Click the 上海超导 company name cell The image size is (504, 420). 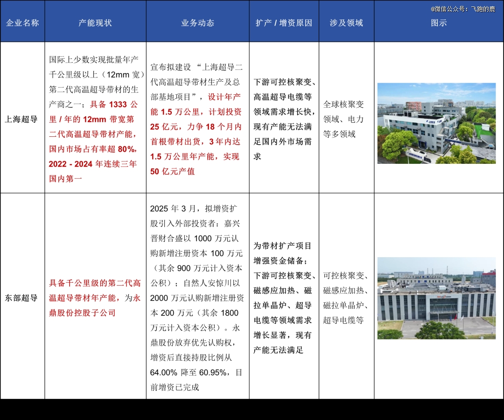pyautogui.click(x=21, y=119)
